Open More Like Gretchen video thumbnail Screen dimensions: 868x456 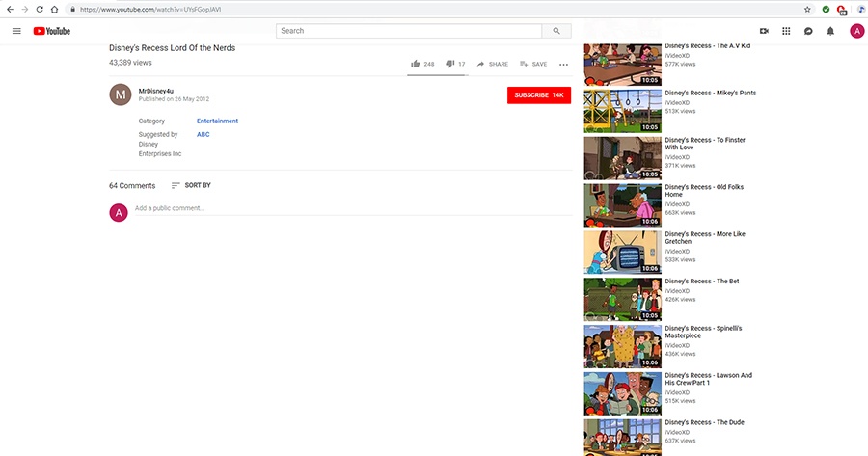click(622, 253)
